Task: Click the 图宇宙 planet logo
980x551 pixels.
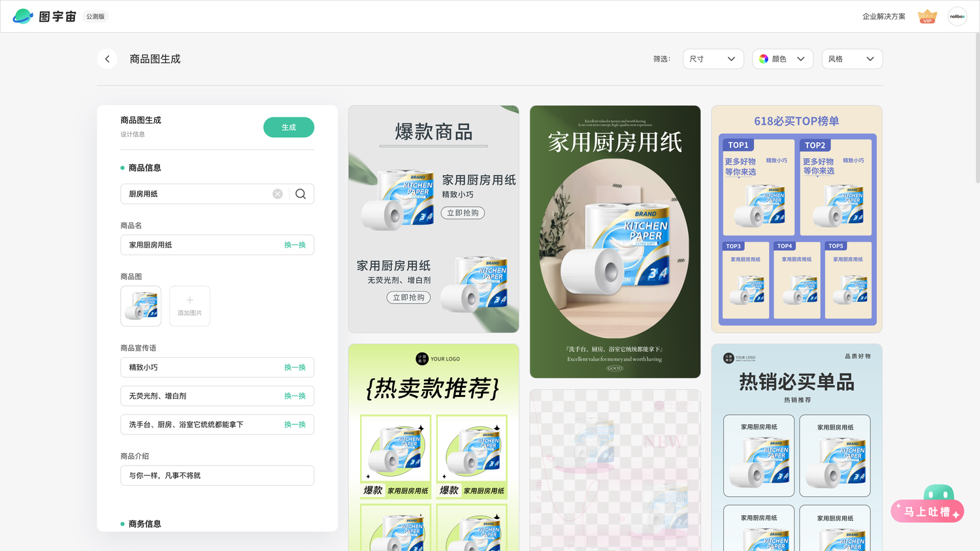Action: click(x=23, y=16)
